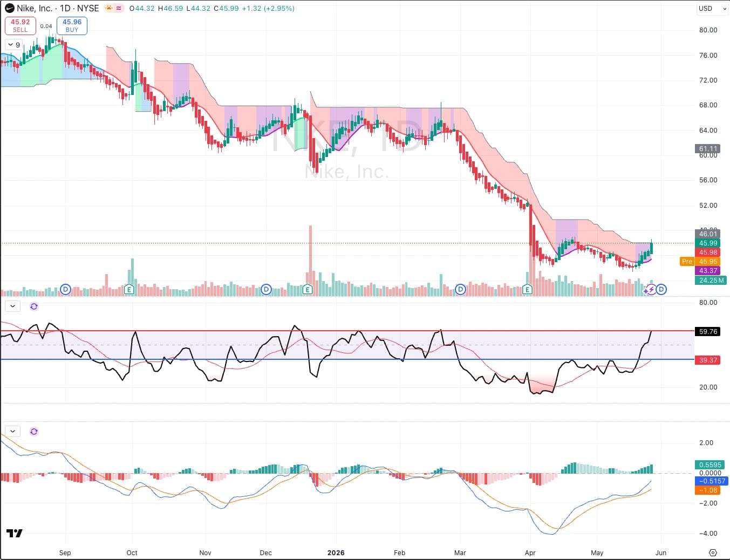Click the Oct label on time axis
The width and height of the screenshot is (730, 560).
(x=132, y=553)
